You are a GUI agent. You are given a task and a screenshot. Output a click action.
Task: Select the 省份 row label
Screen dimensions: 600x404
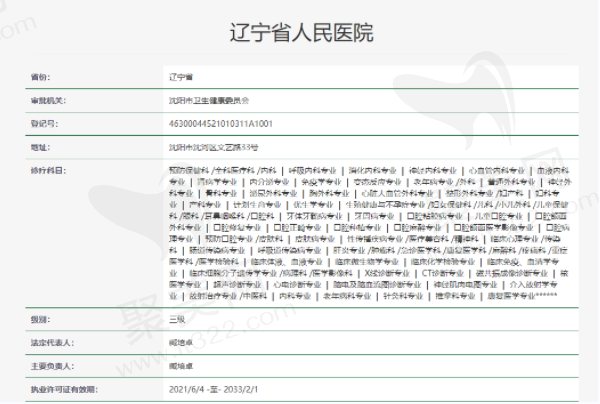tap(40, 77)
